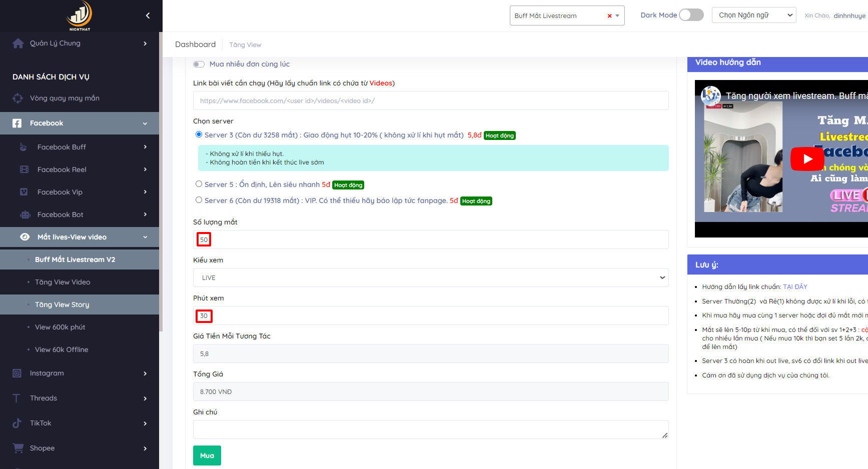
Task: Collapse the sidebar with the arrow icon
Action: point(148,15)
